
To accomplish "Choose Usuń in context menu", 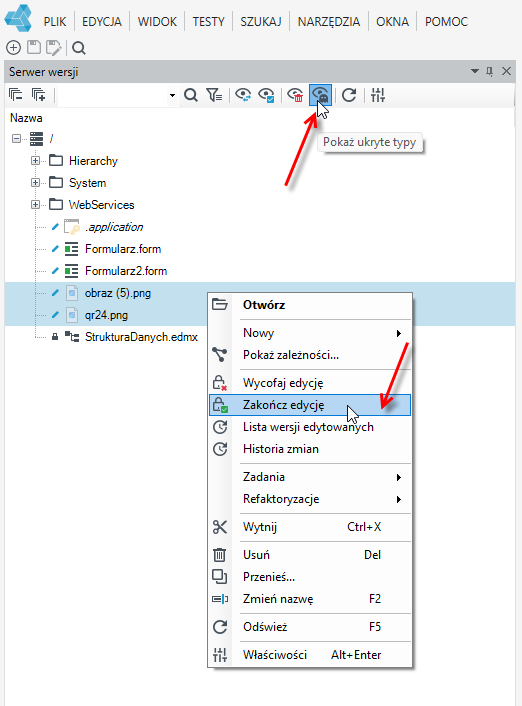I will 310,555.
